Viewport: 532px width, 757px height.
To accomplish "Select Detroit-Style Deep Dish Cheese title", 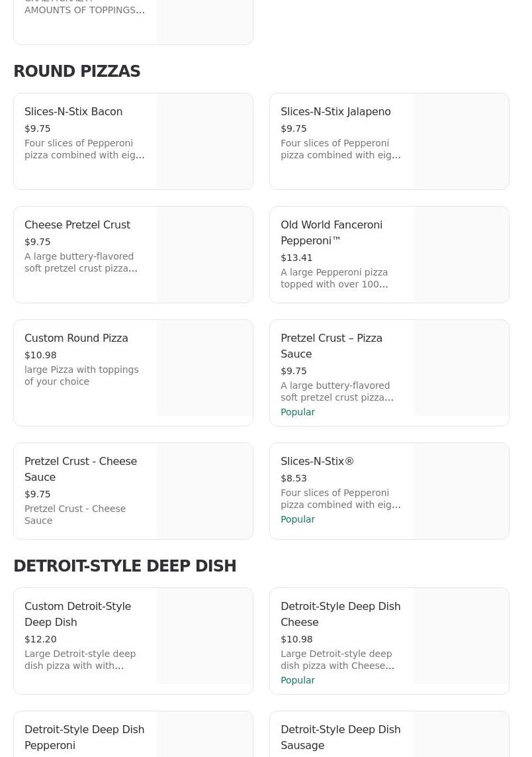I will [x=340, y=614].
